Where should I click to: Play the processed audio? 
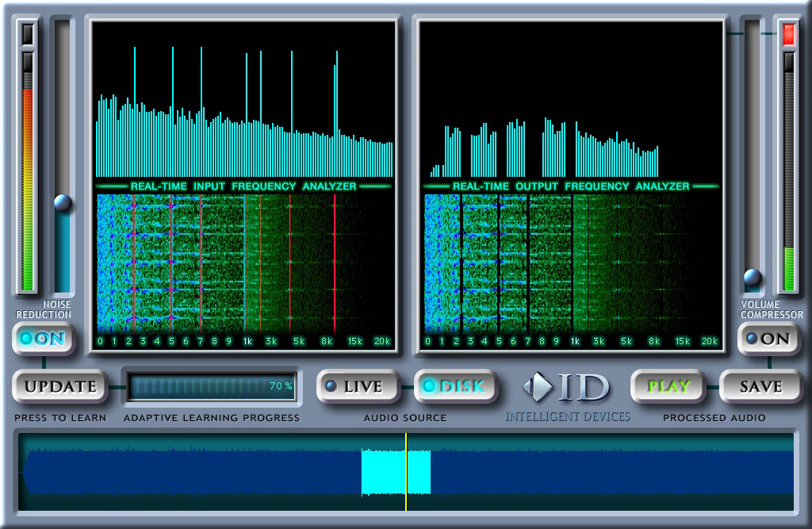point(668,386)
